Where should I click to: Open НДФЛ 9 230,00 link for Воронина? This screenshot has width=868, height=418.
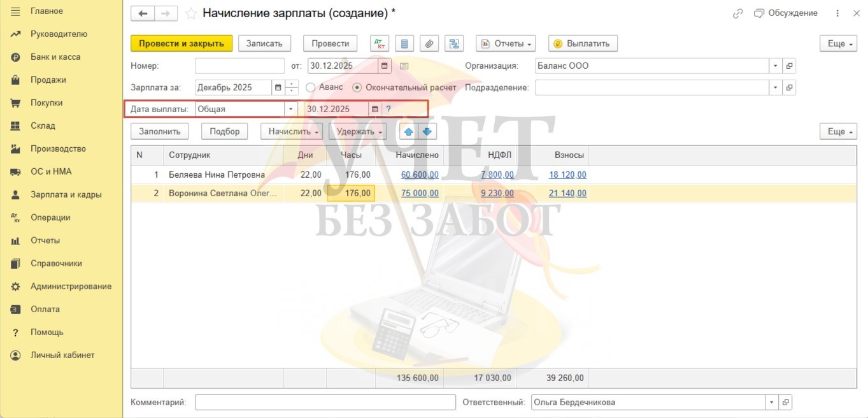[x=497, y=193]
